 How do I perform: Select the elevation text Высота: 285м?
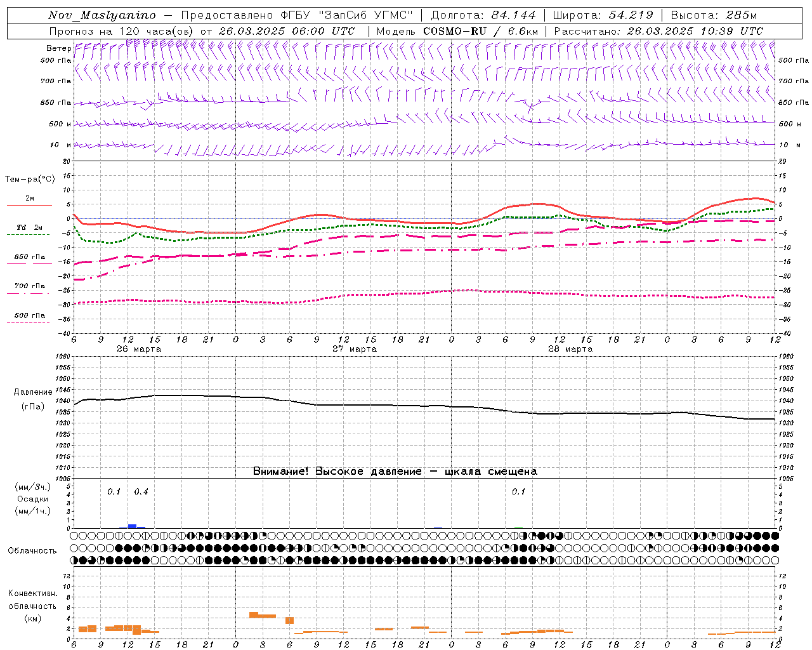714,15
